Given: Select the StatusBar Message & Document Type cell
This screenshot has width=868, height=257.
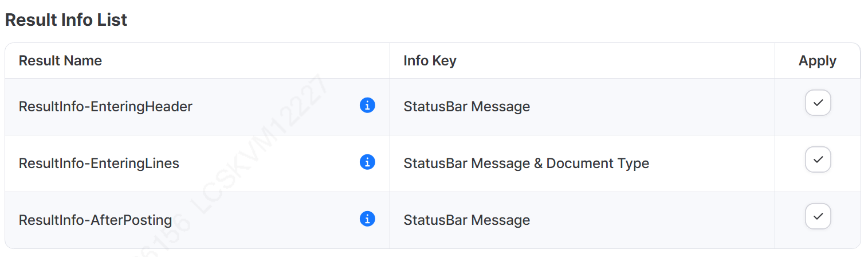Looking at the screenshot, I should click(x=526, y=163).
